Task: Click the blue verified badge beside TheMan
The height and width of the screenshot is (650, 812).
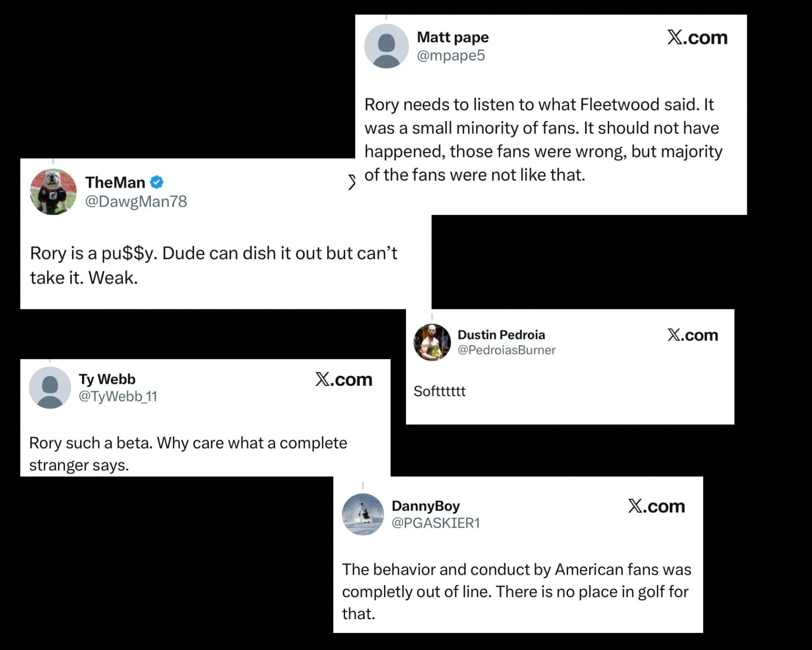Action: pyautogui.click(x=157, y=182)
